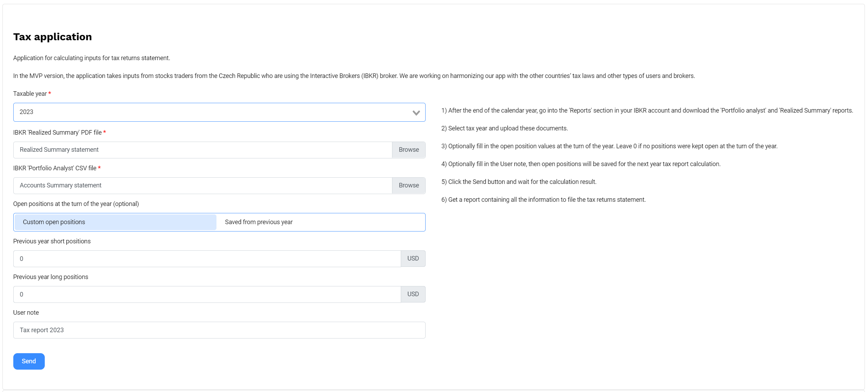Click the USD label beside long positions
This screenshot has width=868, height=392.
[x=413, y=294]
